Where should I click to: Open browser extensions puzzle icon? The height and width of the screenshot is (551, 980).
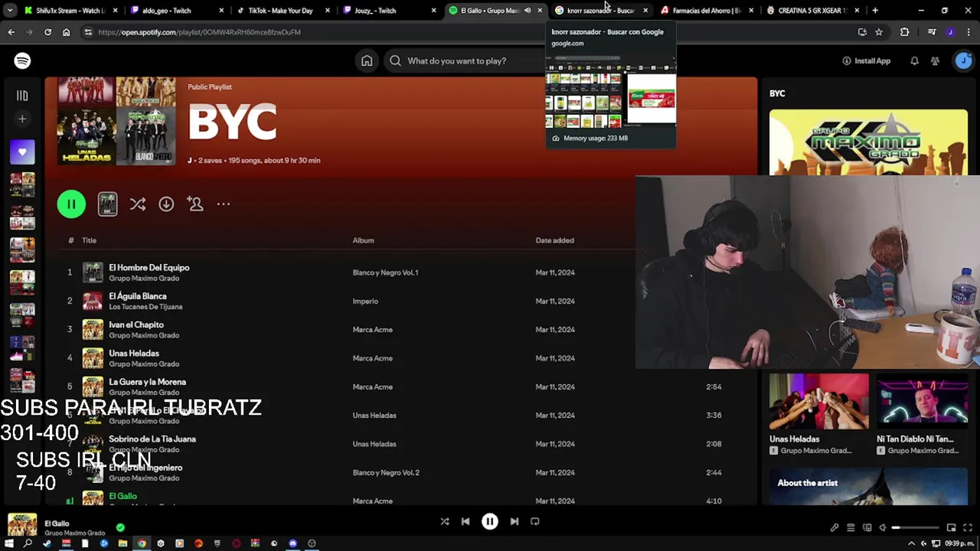tap(904, 32)
